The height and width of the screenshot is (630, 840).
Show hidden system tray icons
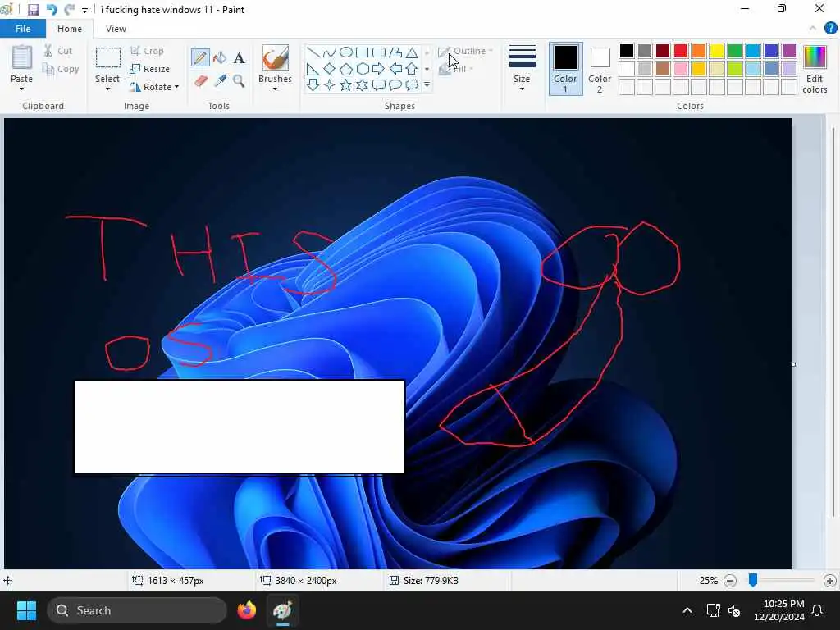coord(687,610)
